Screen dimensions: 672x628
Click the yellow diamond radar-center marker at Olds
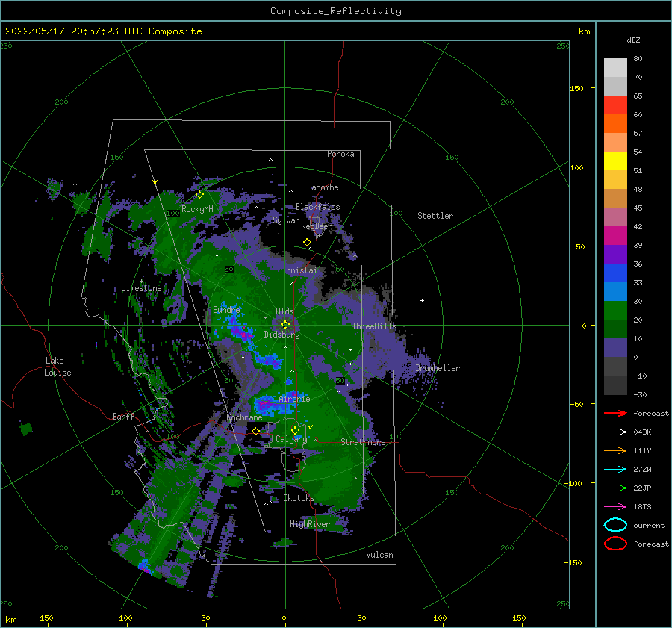[285, 325]
